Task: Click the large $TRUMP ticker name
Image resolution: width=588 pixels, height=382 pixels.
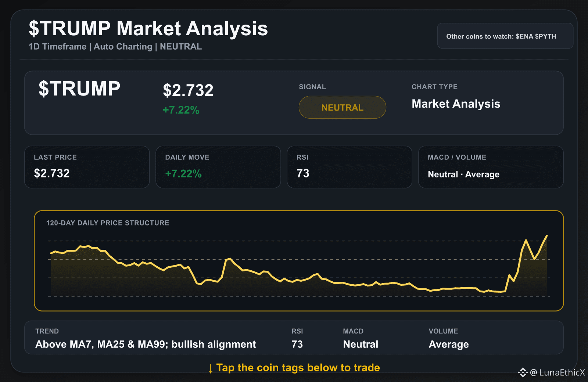Action: tap(79, 89)
